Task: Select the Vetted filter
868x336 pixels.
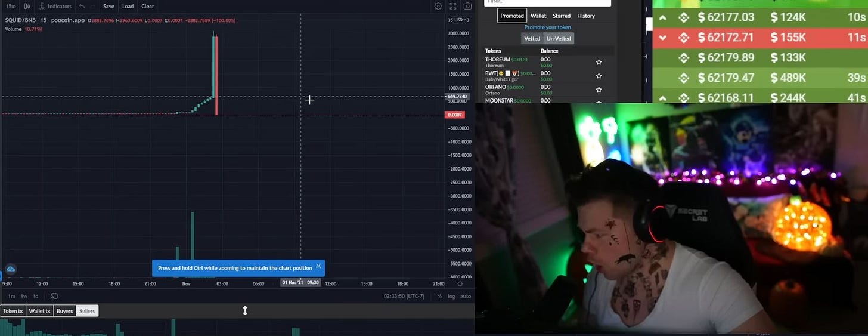Action: point(532,38)
